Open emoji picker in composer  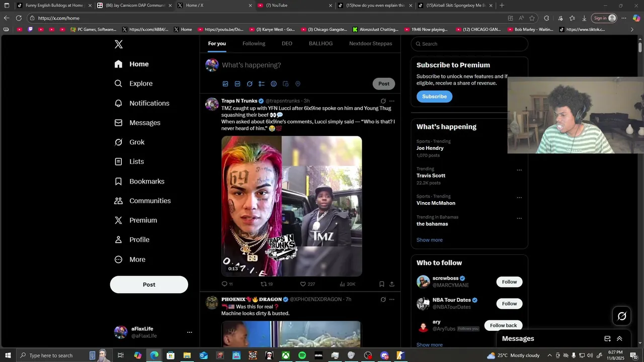click(x=274, y=84)
